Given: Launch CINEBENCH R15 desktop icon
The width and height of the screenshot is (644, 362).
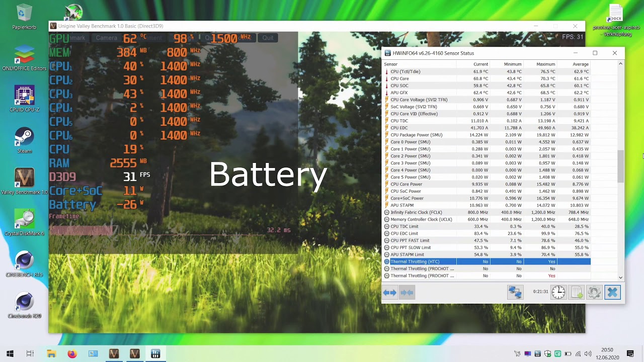Looking at the screenshot, I should coord(24,264).
